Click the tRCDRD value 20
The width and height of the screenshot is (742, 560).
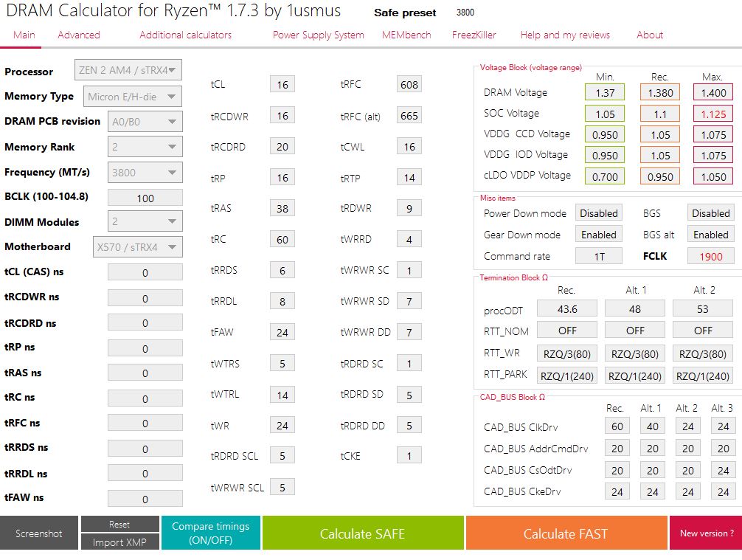(282, 146)
